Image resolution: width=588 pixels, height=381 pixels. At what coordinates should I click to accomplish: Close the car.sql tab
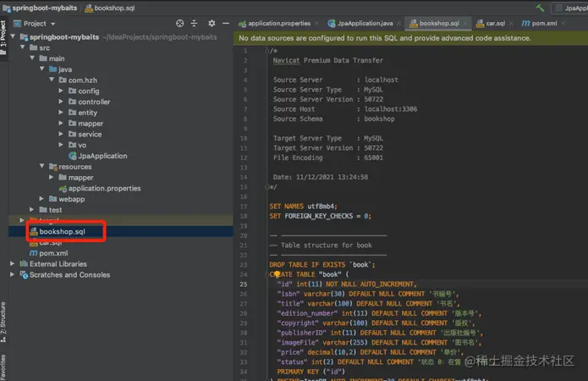(x=511, y=23)
